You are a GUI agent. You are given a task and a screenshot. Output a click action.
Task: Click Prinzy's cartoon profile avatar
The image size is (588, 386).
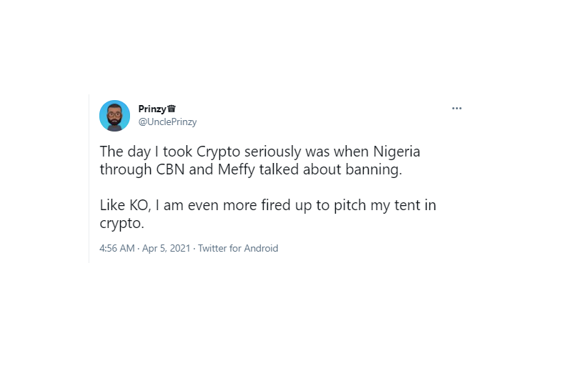click(x=114, y=116)
